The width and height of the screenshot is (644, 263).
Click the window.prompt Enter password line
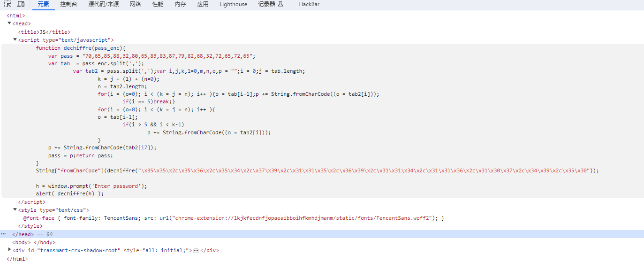click(x=91, y=186)
